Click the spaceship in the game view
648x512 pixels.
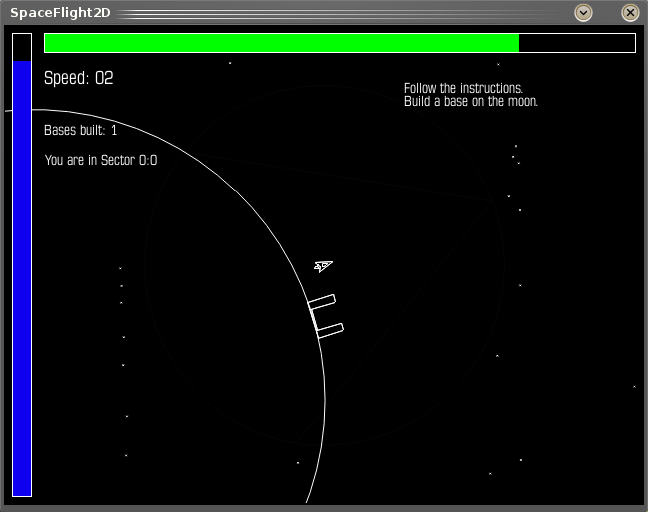(323, 266)
